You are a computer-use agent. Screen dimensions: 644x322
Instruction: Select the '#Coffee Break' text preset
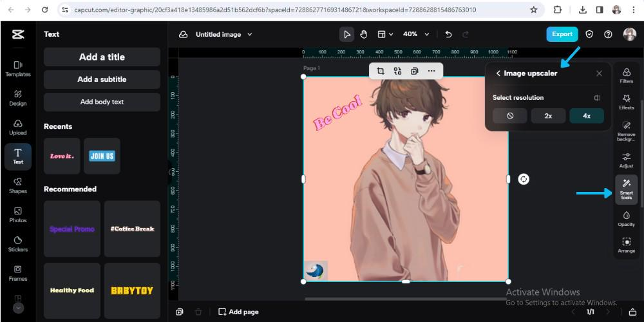click(x=132, y=229)
